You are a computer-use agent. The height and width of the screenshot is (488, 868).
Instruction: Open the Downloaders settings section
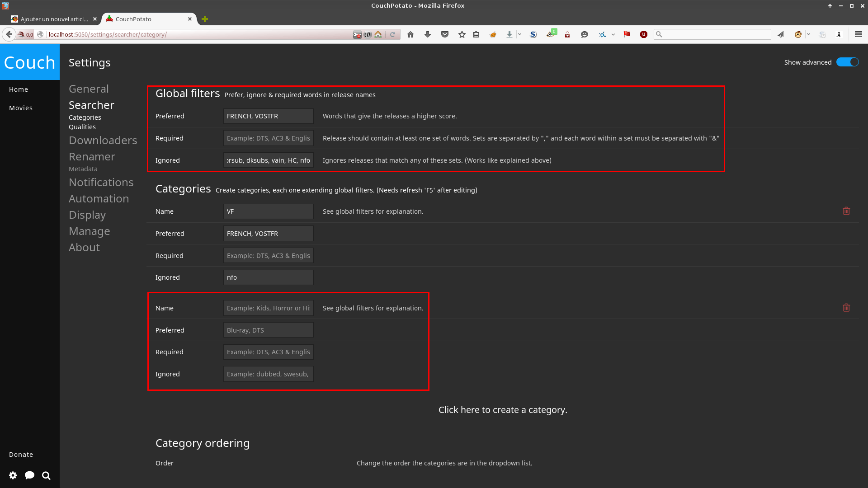(x=103, y=141)
